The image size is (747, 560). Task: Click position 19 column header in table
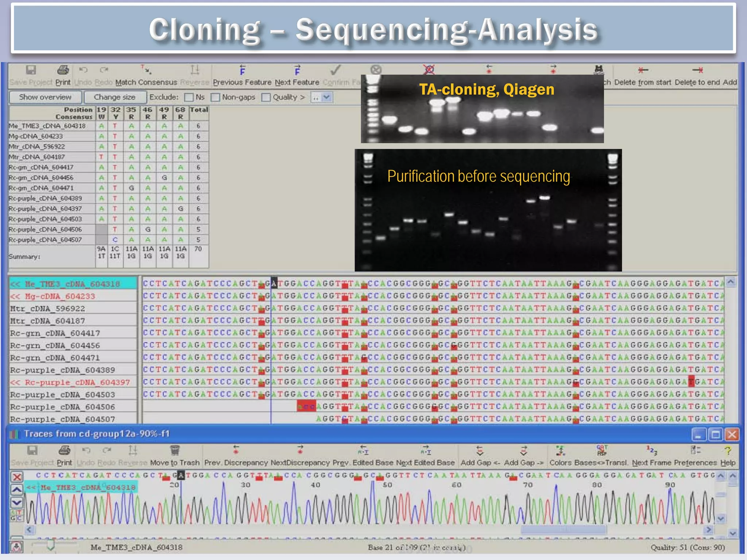click(x=101, y=113)
